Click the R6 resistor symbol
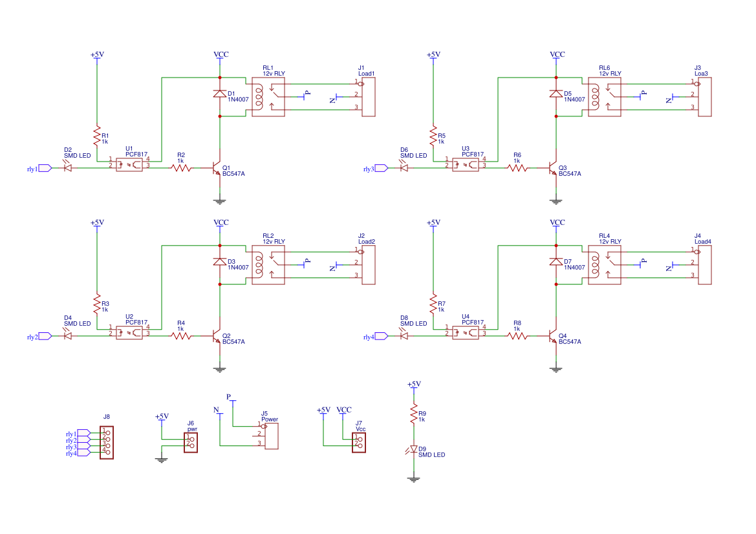 click(518, 168)
